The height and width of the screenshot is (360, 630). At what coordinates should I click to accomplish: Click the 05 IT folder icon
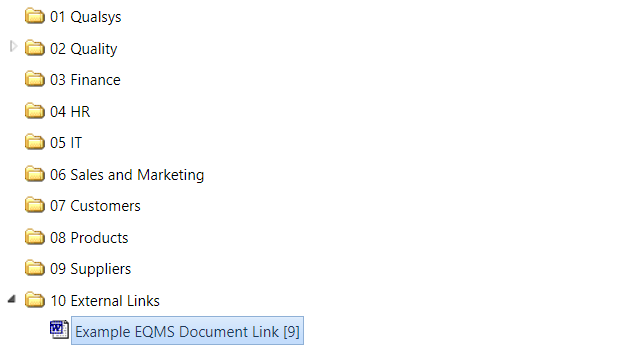tap(35, 142)
